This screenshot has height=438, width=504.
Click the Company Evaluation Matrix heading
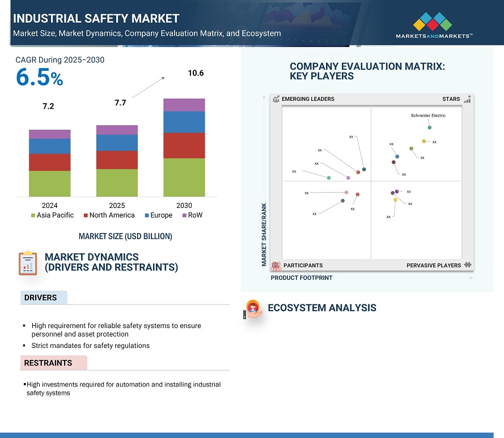click(x=367, y=71)
